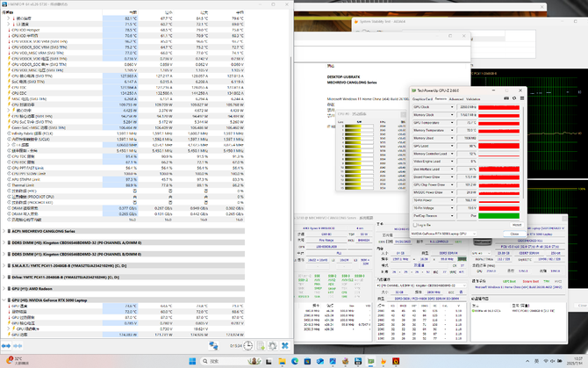Image resolution: width=588 pixels, height=368 pixels.
Task: Click the GPU-Z title bar app icon
Action: [x=413, y=91]
